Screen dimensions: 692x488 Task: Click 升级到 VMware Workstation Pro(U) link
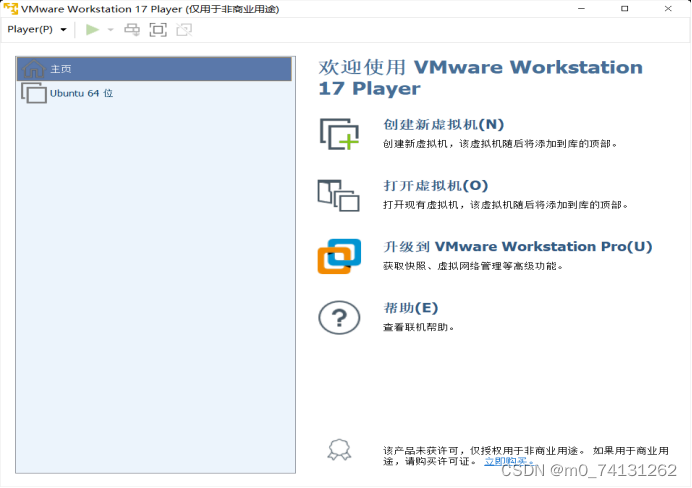[x=518, y=246]
